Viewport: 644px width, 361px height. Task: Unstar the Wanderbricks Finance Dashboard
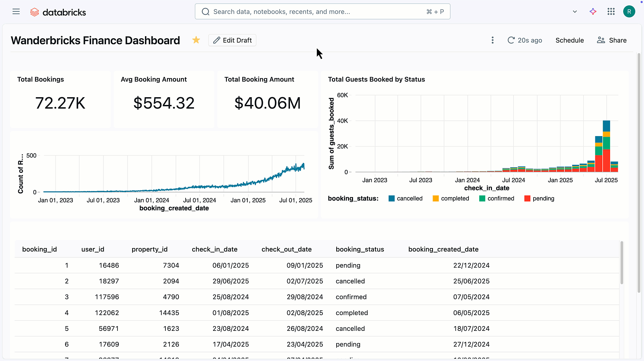tap(196, 40)
